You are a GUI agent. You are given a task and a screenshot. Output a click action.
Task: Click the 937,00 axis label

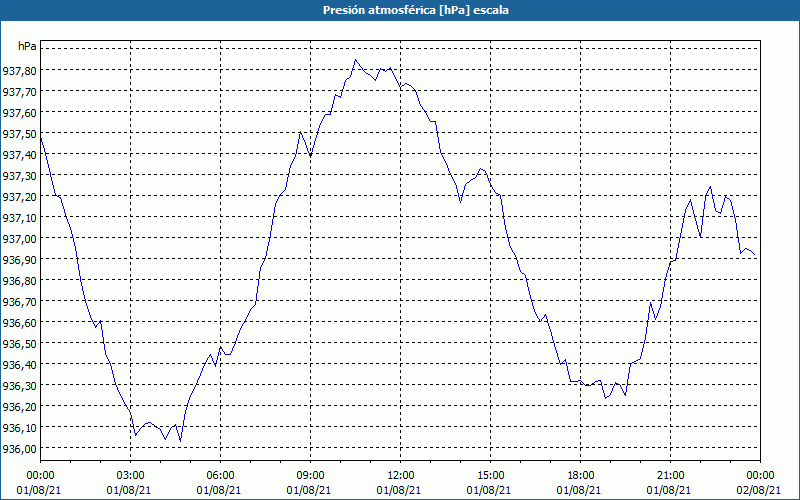19,238
